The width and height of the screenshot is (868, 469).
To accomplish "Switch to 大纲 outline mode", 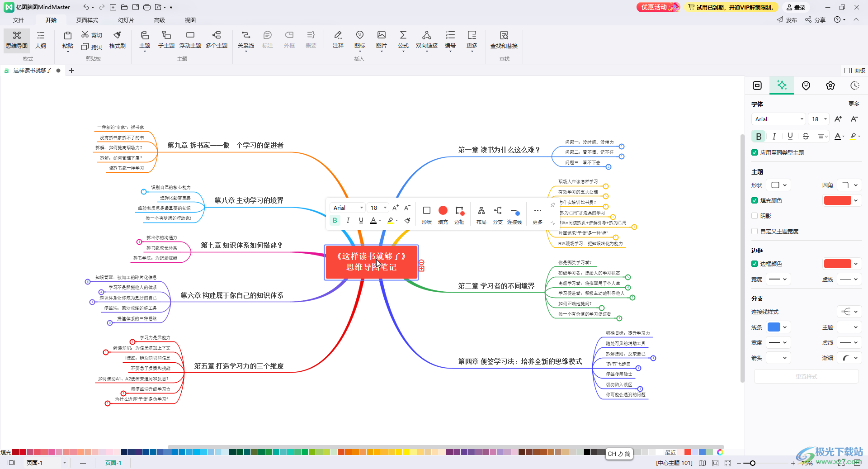I will click(x=41, y=40).
